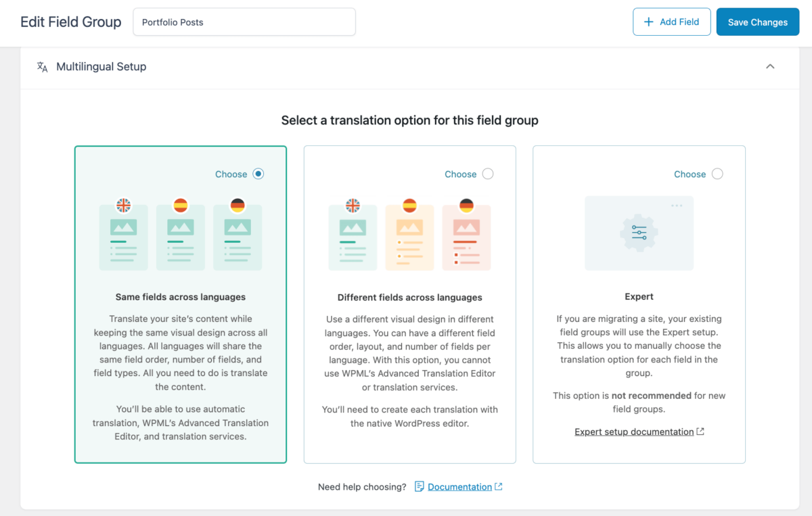Click the Save Changes button
The height and width of the screenshot is (516, 812).
[757, 21]
